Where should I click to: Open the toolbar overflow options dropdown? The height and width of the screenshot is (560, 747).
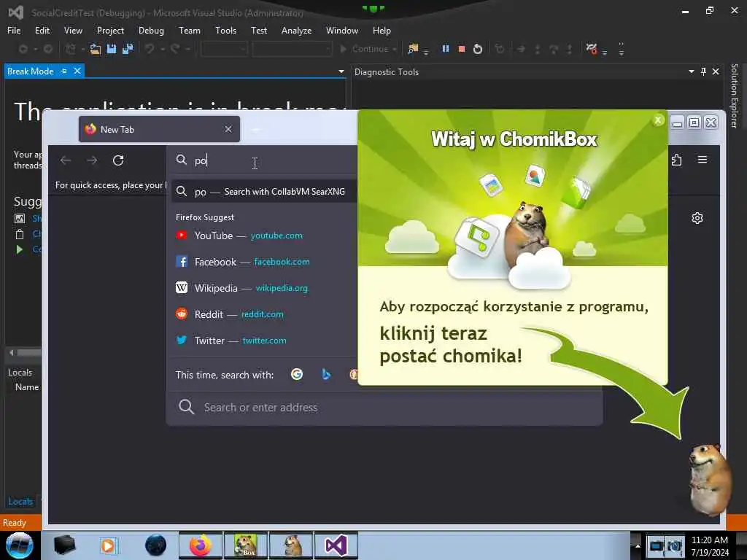pyautogui.click(x=622, y=49)
